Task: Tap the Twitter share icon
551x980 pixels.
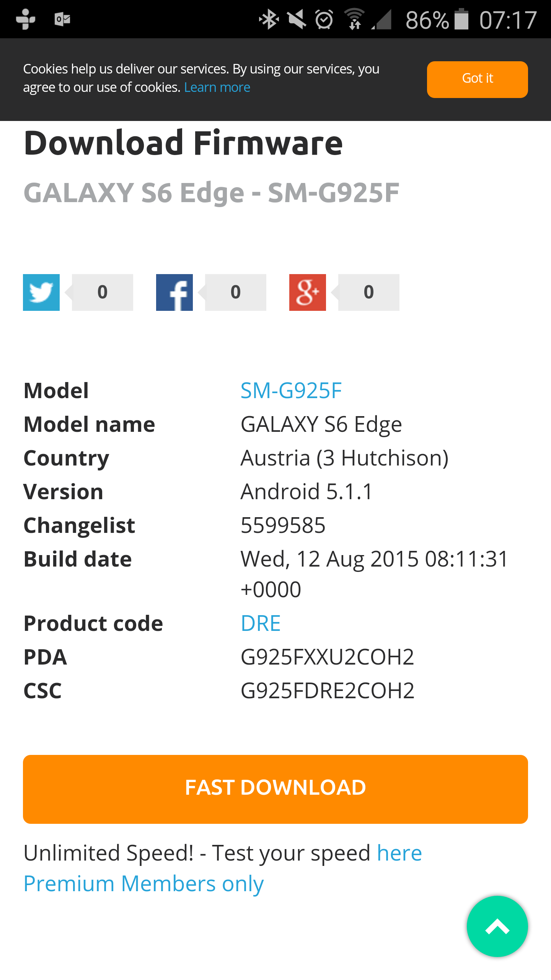Action: click(41, 292)
